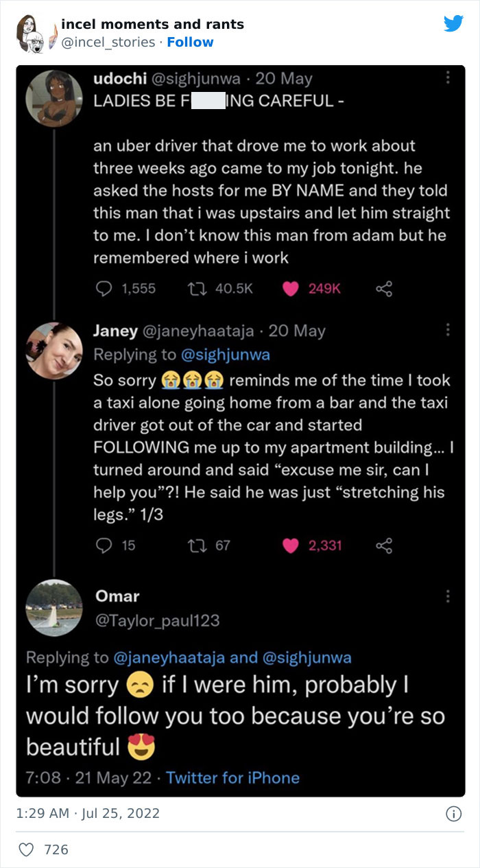480x868 pixels.
Task: Click the reply icon on Janey's tweet
Action: coord(103,546)
